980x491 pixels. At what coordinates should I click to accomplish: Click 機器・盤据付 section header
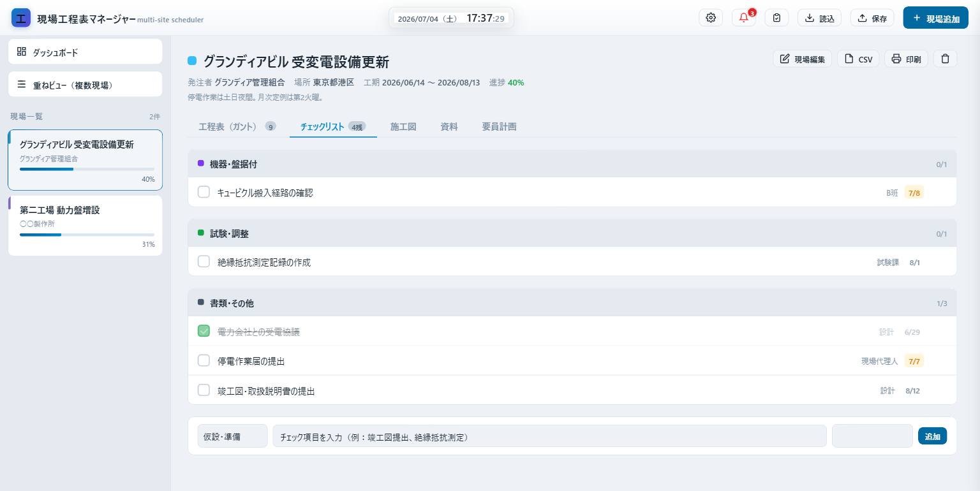click(x=572, y=164)
